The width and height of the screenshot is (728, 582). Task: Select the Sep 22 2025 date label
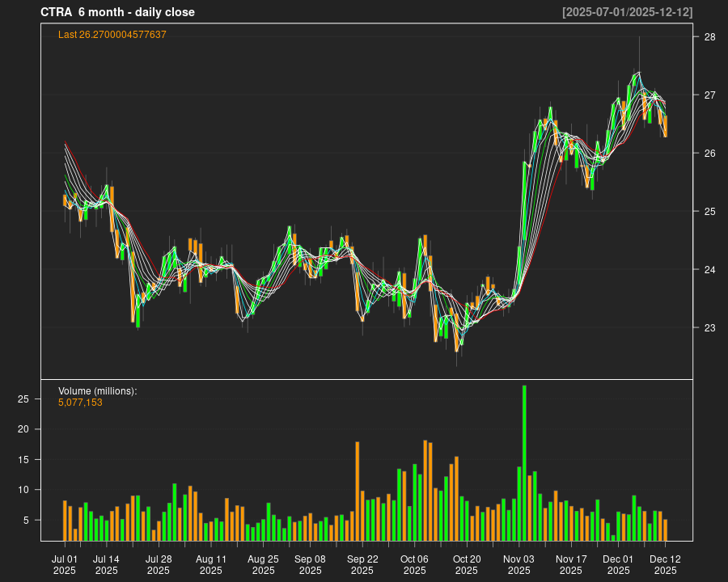click(x=362, y=564)
